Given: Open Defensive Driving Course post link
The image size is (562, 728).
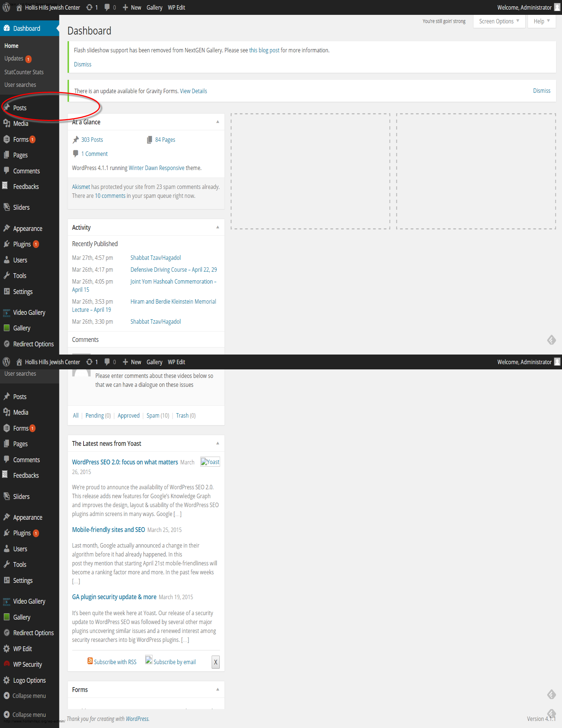Looking at the screenshot, I should 174,270.
